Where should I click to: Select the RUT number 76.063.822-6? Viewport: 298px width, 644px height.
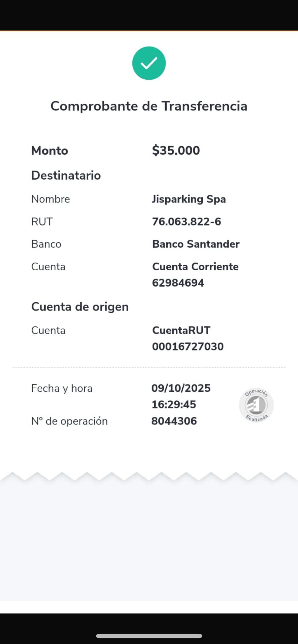(x=186, y=222)
